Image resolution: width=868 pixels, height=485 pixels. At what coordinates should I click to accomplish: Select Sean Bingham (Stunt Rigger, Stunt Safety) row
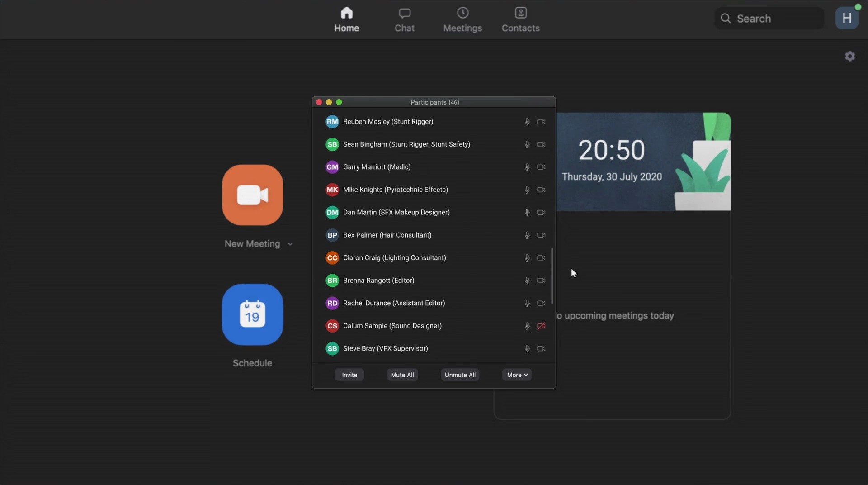(x=434, y=144)
